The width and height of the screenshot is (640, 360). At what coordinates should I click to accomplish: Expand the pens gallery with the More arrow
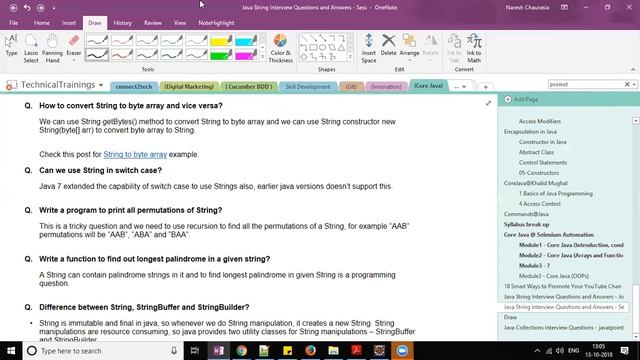262,57
